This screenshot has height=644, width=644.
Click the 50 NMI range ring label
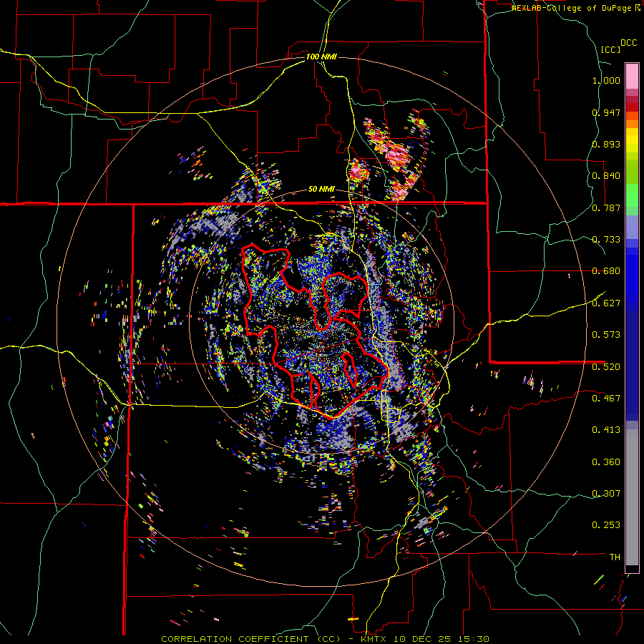point(321,190)
